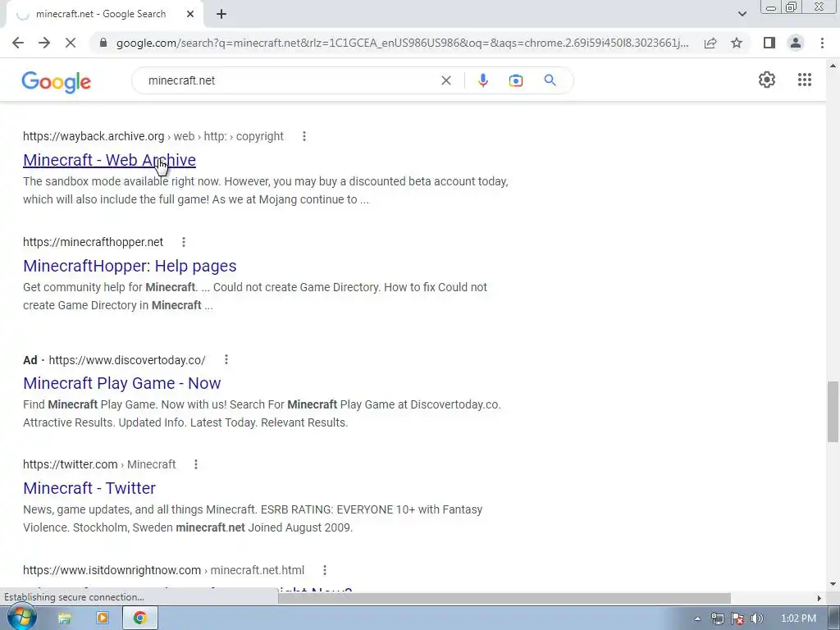840x630 pixels.
Task: Open Windows Explorer from the taskbar
Action: point(64,619)
